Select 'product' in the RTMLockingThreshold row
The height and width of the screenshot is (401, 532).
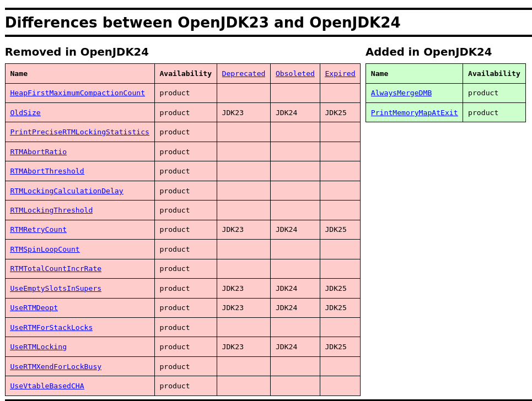tap(175, 210)
